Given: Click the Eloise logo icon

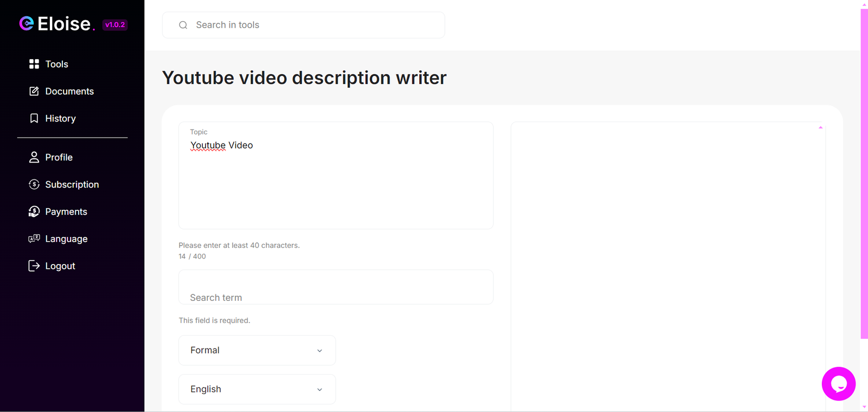Looking at the screenshot, I should coord(27,23).
